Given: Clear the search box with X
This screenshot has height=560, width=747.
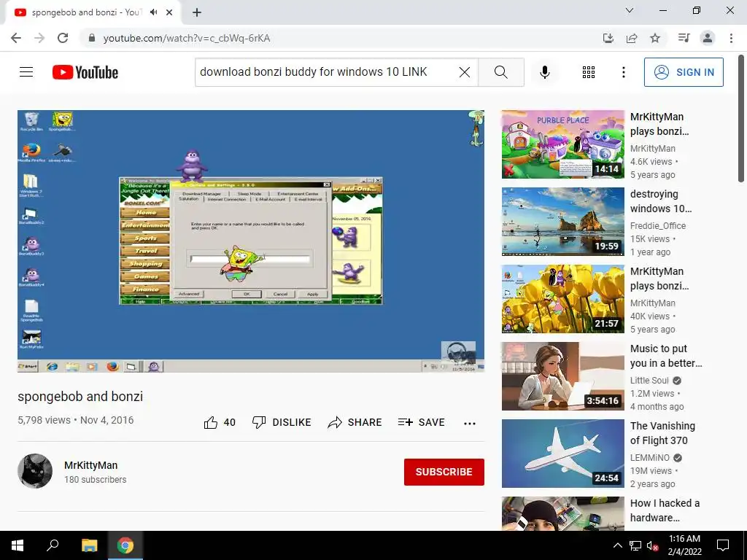Looking at the screenshot, I should (465, 72).
